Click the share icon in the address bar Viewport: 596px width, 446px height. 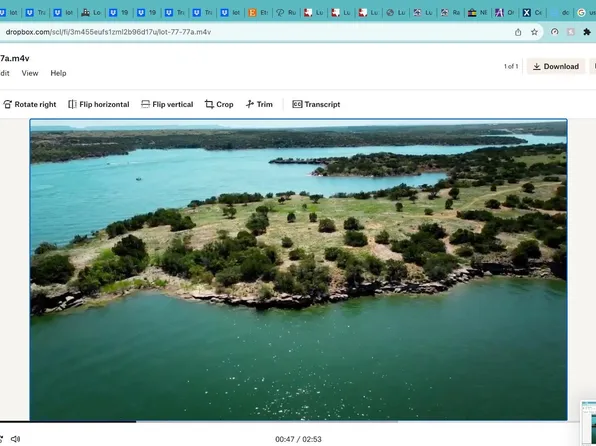[518, 32]
